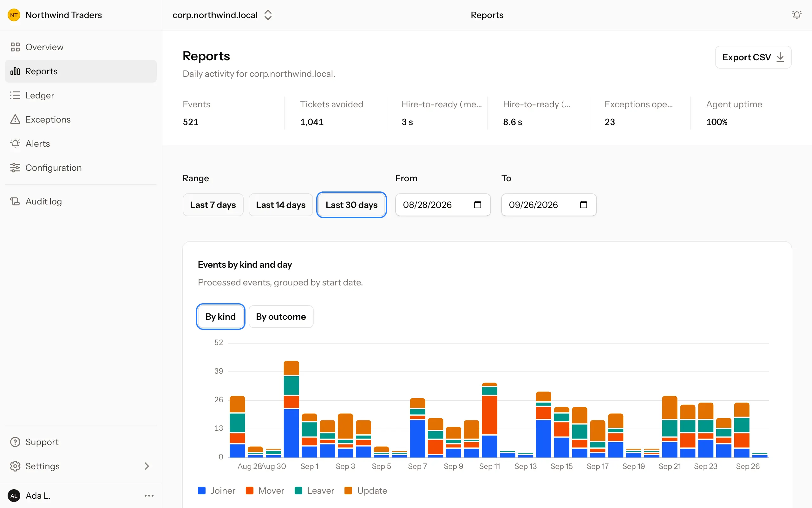Click the AL user avatar
The image size is (812, 508).
tap(14, 496)
